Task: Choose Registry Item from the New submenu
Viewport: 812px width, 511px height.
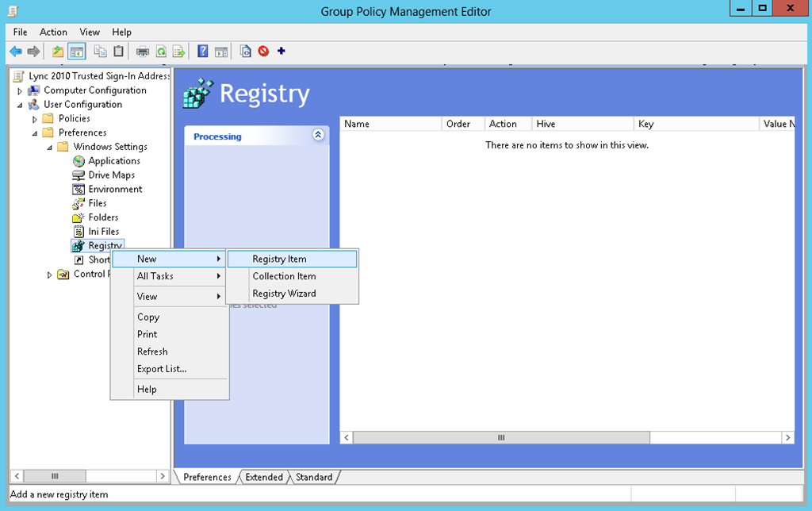Action: (x=279, y=259)
